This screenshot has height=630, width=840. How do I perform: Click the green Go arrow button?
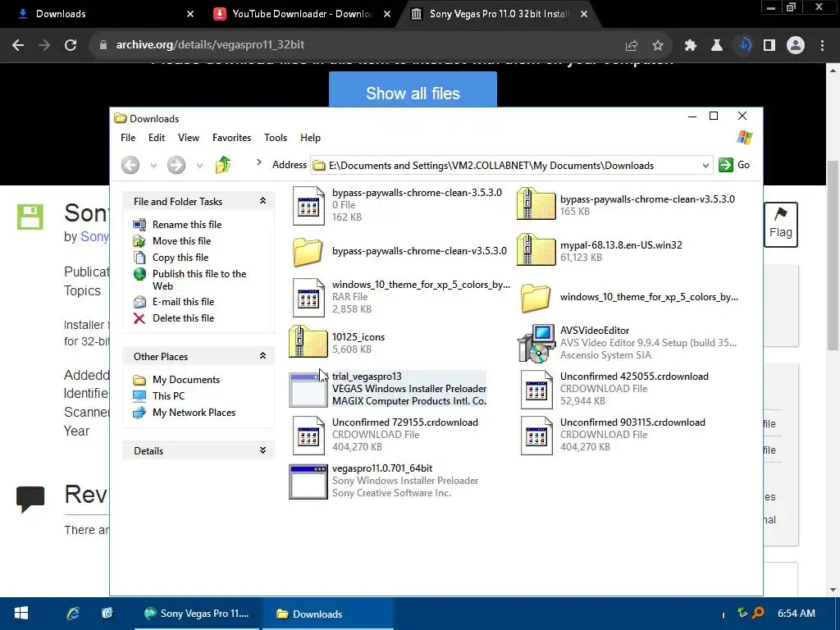(x=726, y=165)
